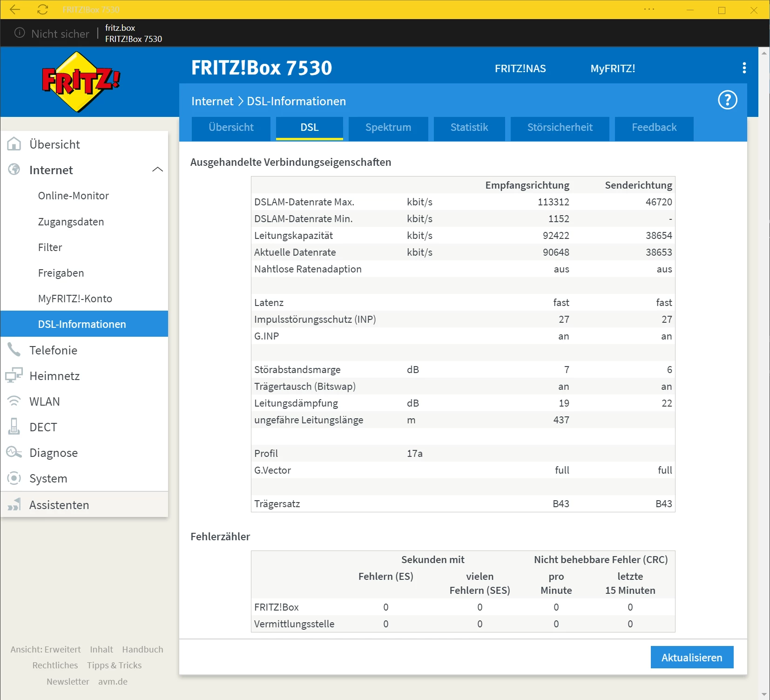Open browser more options ellipsis in title bar
Image resolution: width=770 pixels, height=700 pixels.
point(649,9)
